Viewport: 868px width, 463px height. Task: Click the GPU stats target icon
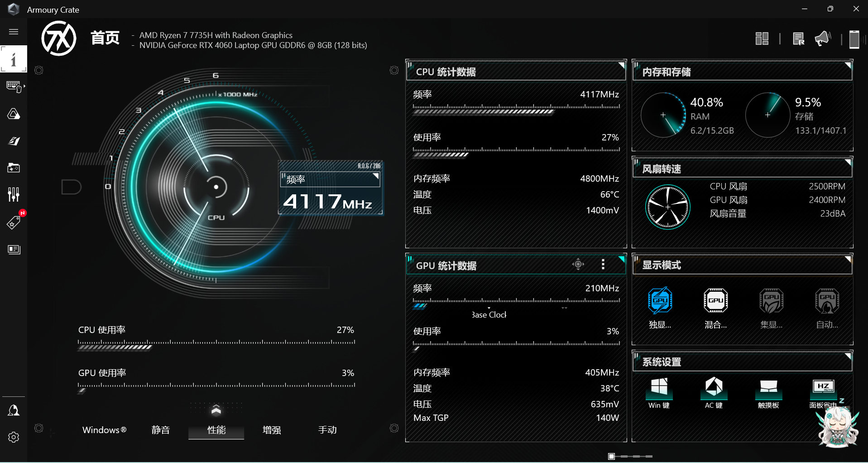pyautogui.click(x=578, y=264)
